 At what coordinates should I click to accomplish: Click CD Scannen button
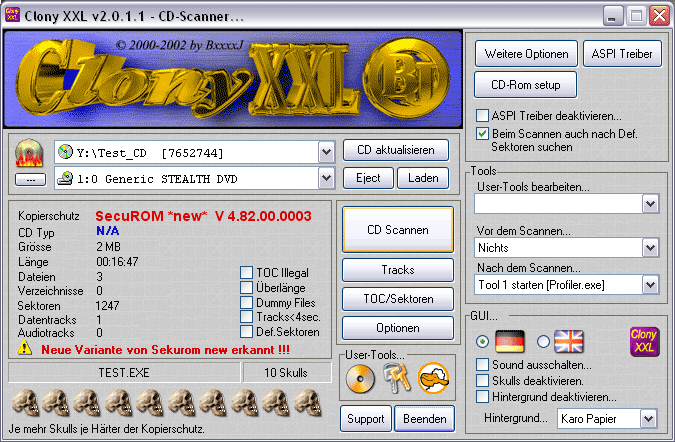tap(398, 230)
